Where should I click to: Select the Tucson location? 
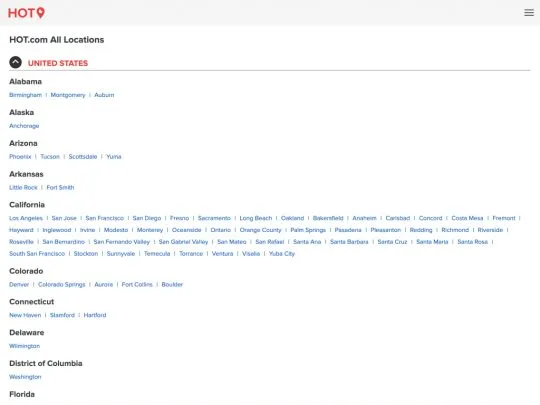(x=50, y=156)
